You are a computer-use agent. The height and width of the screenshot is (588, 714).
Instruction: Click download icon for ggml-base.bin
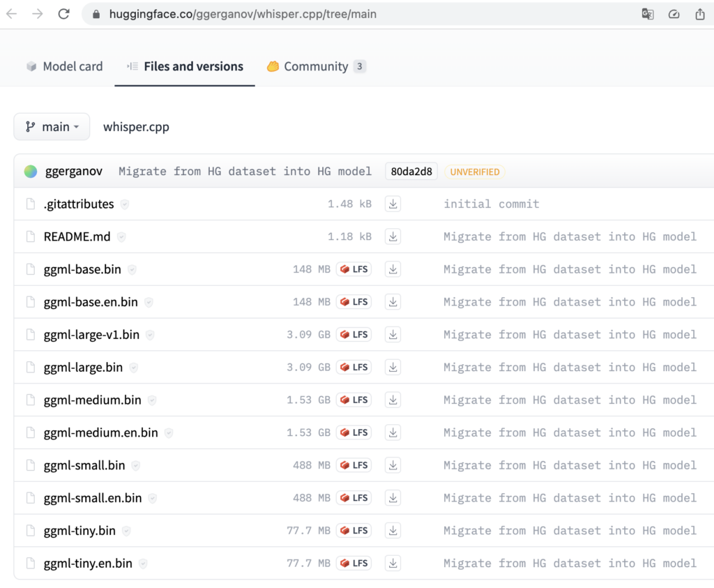coord(393,269)
